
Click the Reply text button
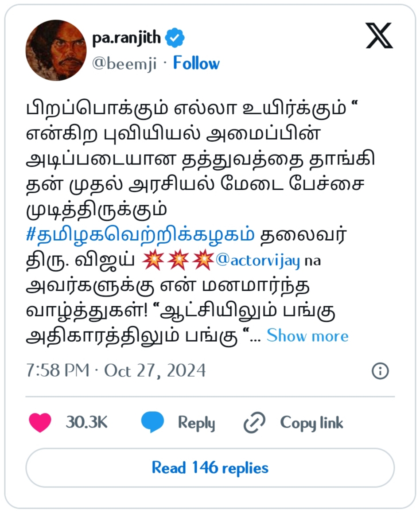196,423
